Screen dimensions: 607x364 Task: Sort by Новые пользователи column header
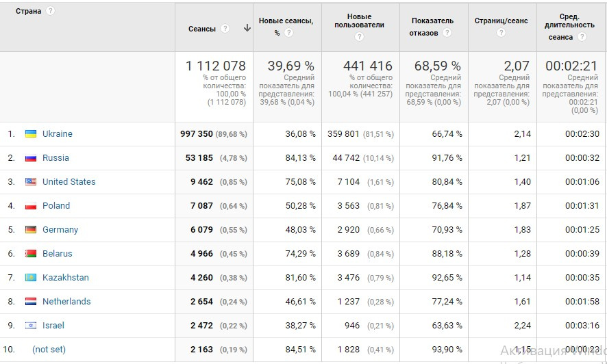click(x=360, y=21)
